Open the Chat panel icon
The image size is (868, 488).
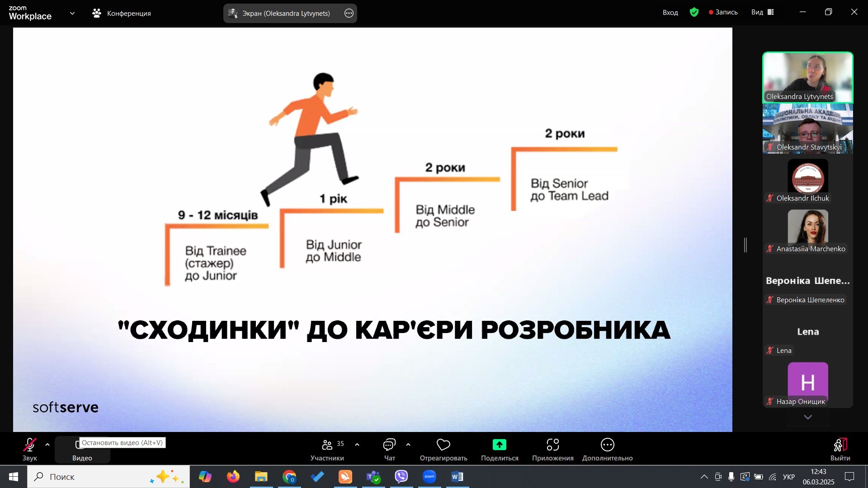[389, 445]
